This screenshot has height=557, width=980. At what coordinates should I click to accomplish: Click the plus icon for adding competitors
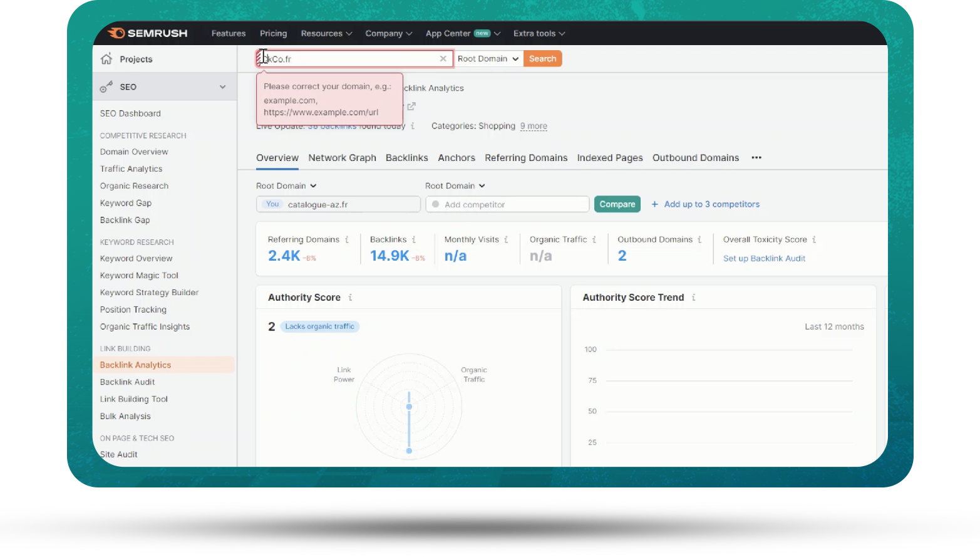[x=654, y=204]
